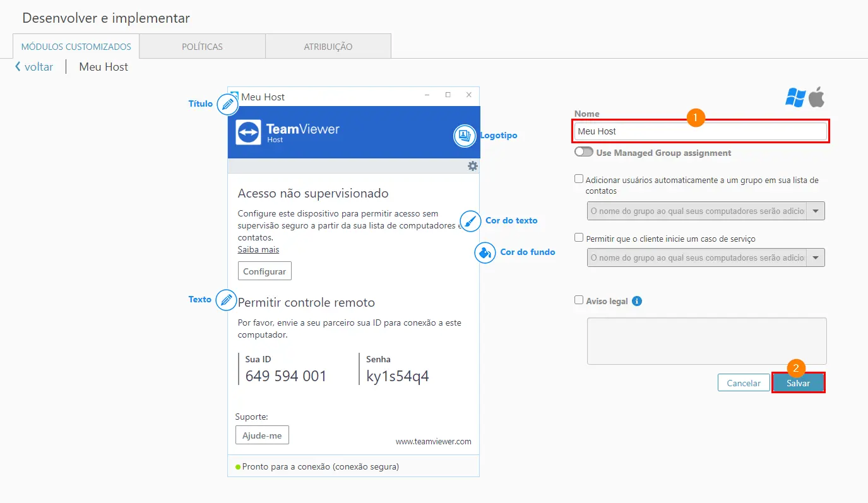Maximize the Meu Host preview window
This screenshot has width=868, height=503.
click(x=448, y=95)
